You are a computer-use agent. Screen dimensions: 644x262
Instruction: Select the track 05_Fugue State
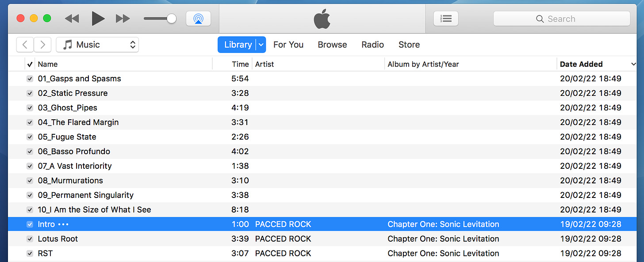point(67,137)
